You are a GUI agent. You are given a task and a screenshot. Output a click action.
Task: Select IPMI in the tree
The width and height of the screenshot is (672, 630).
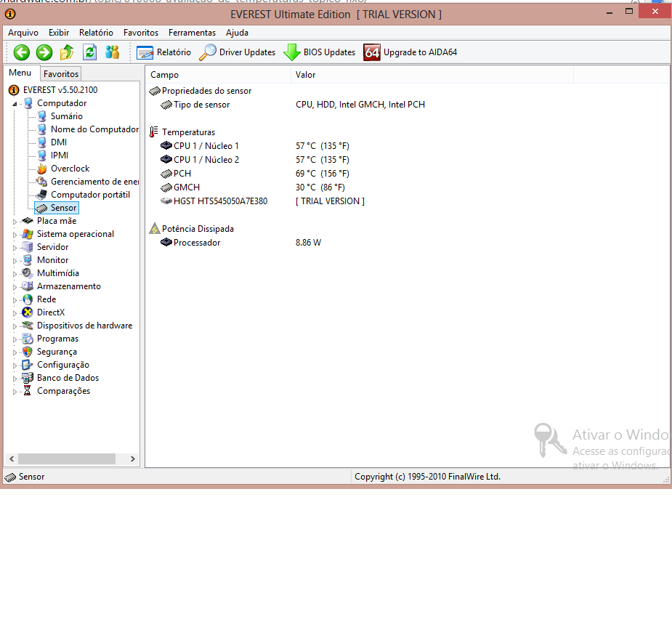click(60, 156)
